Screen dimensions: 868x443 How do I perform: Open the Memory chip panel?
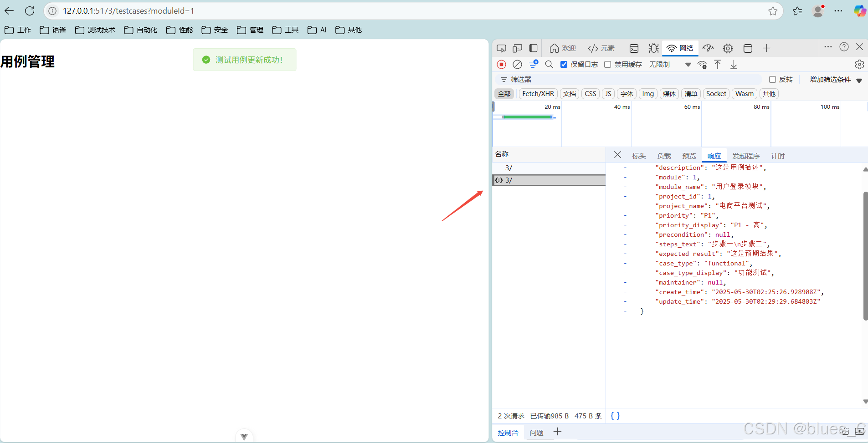point(728,48)
